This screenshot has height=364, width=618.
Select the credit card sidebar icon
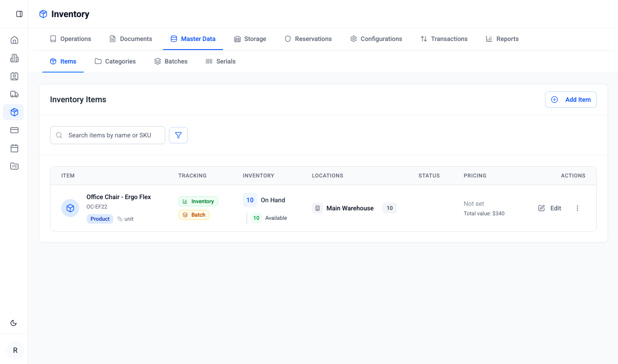pos(14,130)
